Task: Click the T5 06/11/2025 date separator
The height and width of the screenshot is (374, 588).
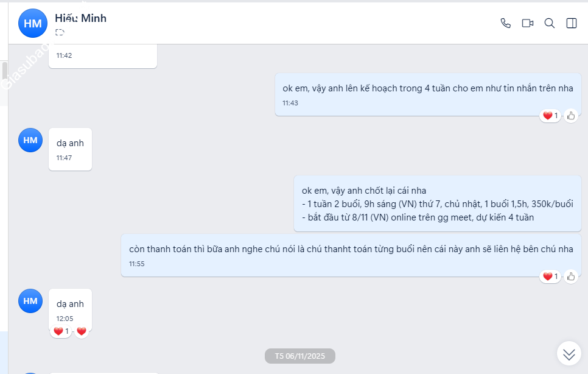Action: click(300, 356)
